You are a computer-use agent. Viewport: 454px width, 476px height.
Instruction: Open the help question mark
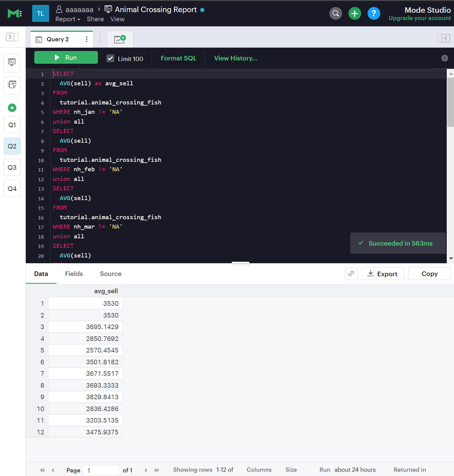point(374,13)
